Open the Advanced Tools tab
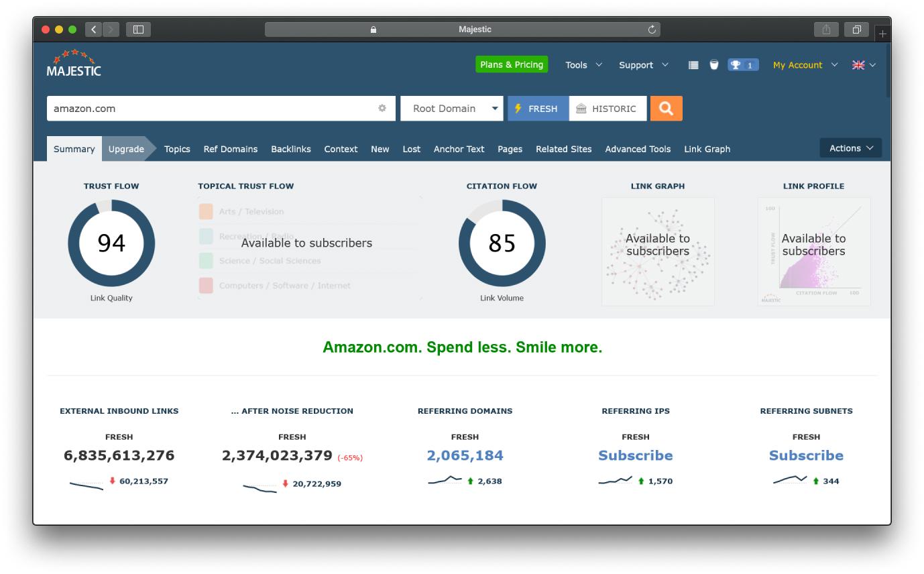 click(638, 149)
